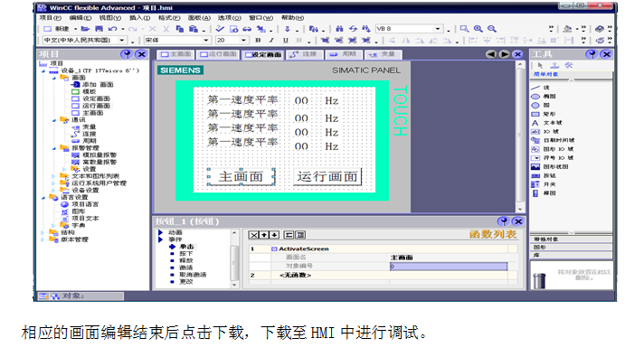
Task: Open the 编辑(E) menu
Action: click(80, 18)
